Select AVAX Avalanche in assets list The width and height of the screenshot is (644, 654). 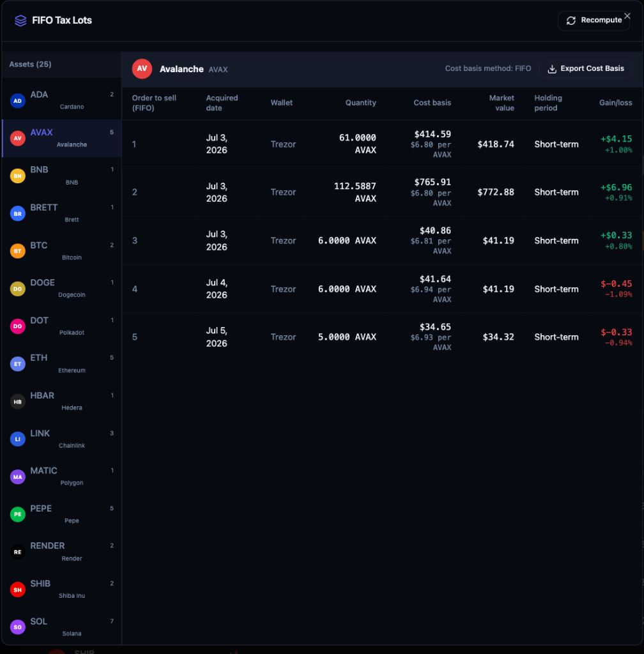click(x=62, y=139)
